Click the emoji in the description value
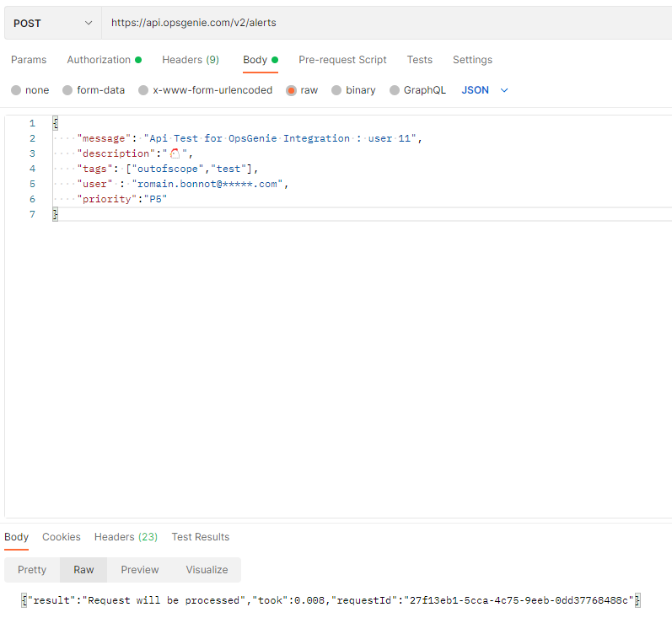672x634 pixels. (175, 153)
